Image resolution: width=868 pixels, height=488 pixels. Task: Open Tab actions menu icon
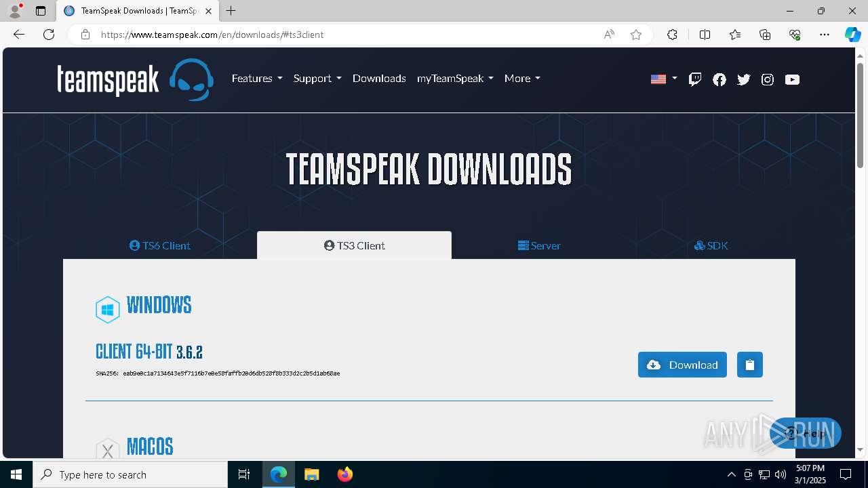pyautogui.click(x=41, y=11)
